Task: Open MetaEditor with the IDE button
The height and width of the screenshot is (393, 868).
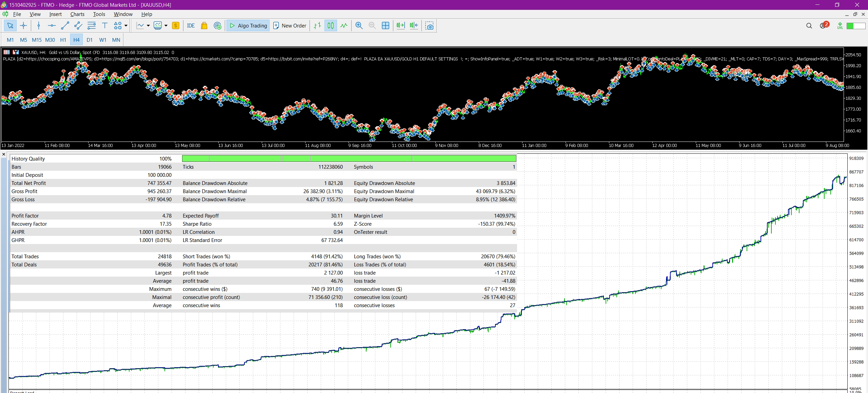Action: (191, 25)
